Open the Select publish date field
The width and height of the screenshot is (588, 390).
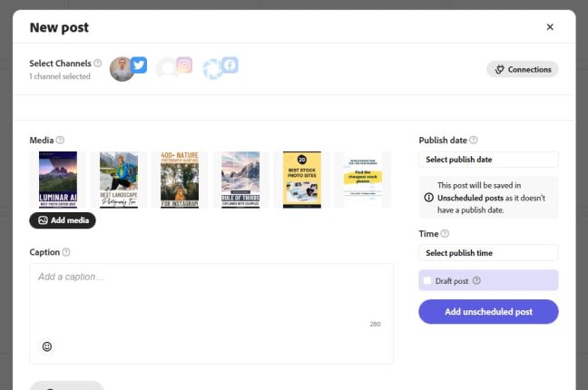488,160
